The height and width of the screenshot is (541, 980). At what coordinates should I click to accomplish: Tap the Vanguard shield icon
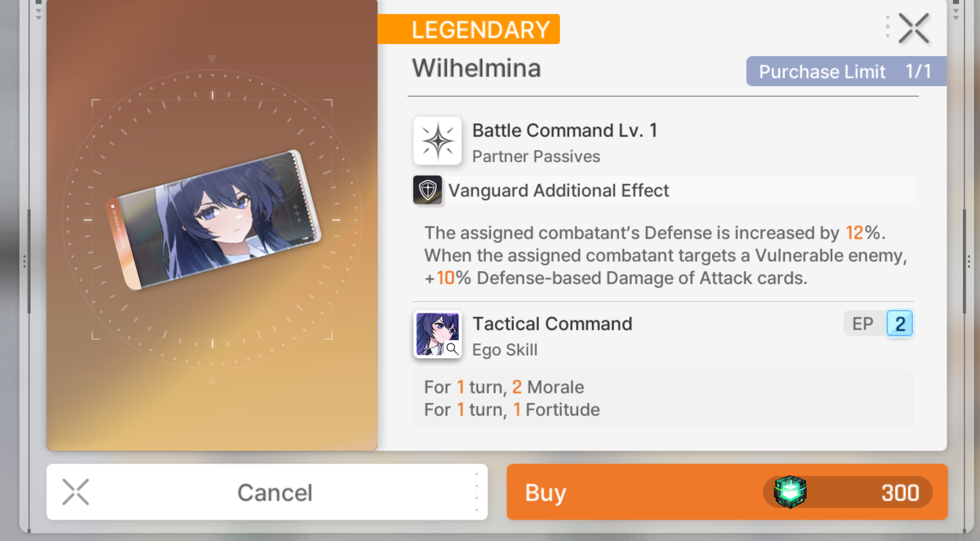coord(428,190)
